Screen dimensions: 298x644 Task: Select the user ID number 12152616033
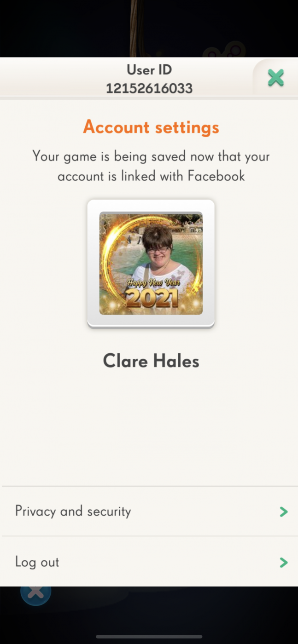tap(149, 88)
